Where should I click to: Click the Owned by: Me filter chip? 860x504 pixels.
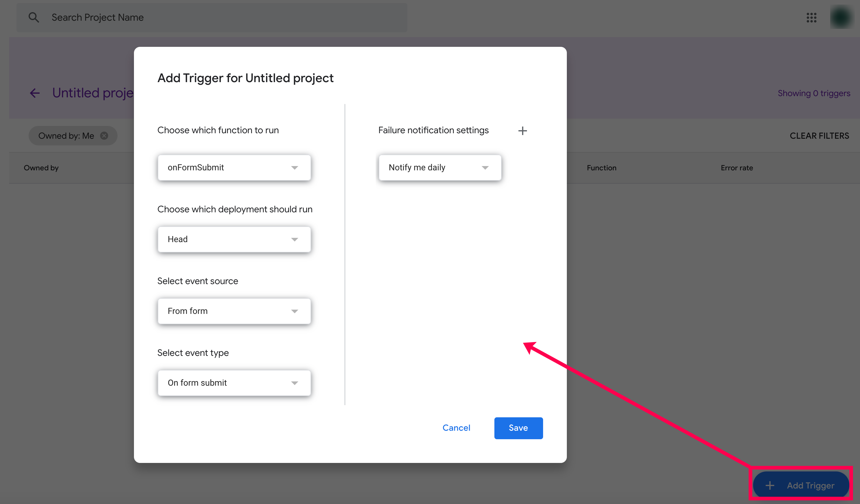click(73, 136)
